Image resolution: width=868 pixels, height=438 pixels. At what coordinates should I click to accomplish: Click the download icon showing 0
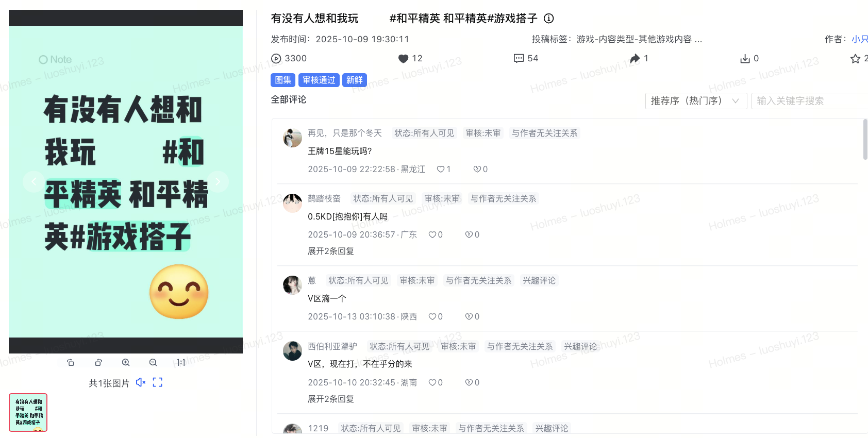(x=745, y=59)
